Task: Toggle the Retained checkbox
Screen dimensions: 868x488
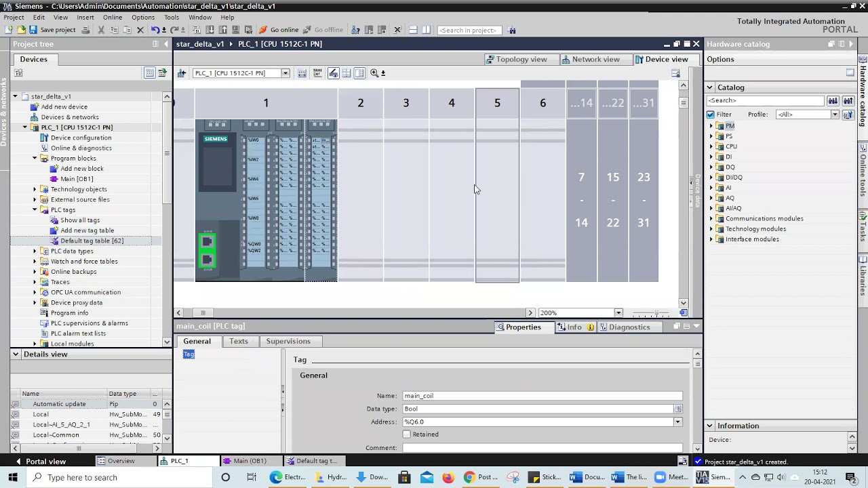Action: pyautogui.click(x=407, y=434)
